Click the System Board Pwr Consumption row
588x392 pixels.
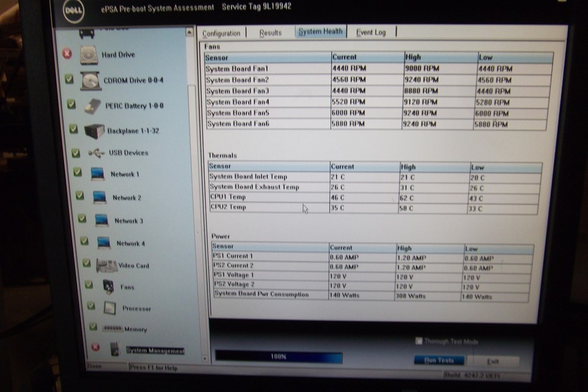click(372, 295)
